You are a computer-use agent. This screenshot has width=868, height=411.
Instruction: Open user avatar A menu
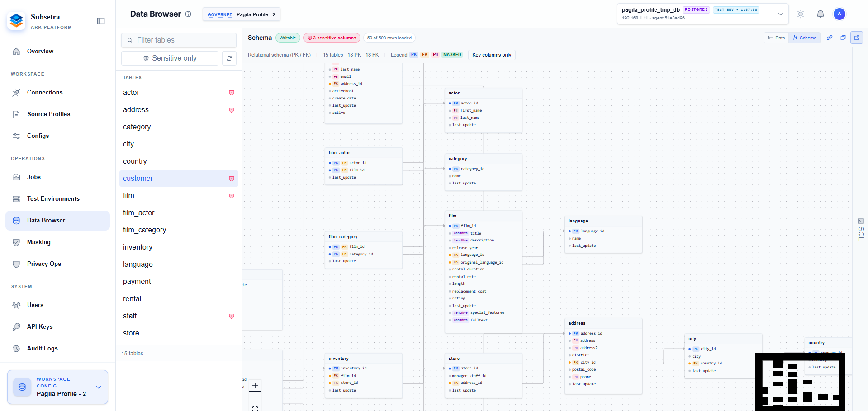(840, 14)
